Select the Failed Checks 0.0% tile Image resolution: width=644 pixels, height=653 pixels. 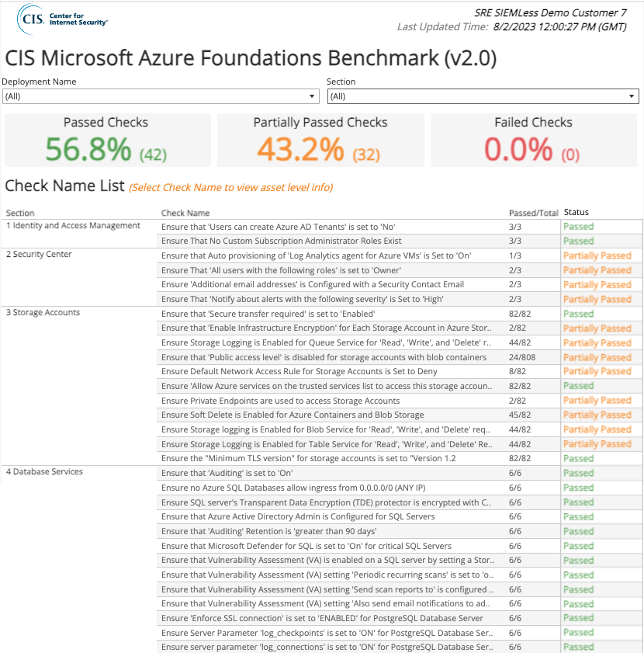[x=534, y=141]
